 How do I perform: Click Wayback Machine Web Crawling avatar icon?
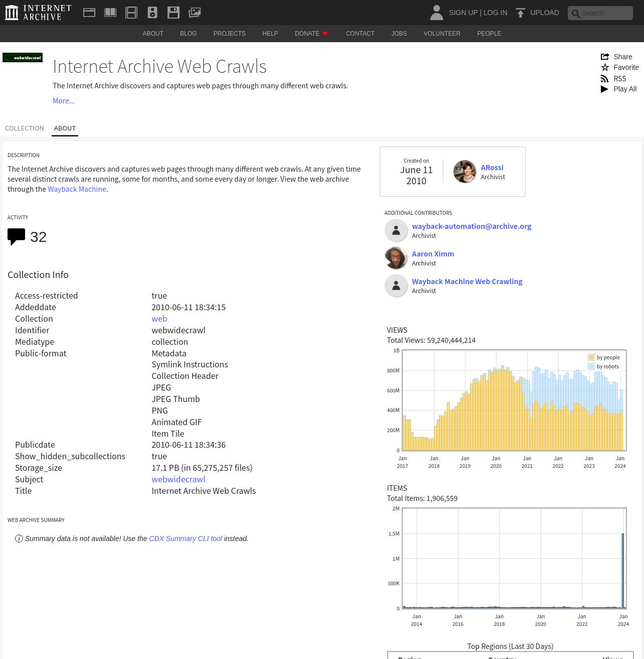pyautogui.click(x=396, y=286)
